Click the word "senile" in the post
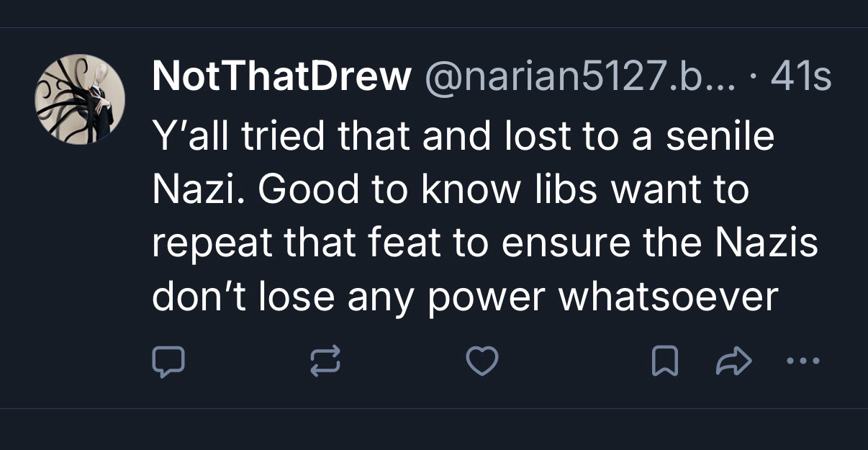 pyautogui.click(x=720, y=135)
